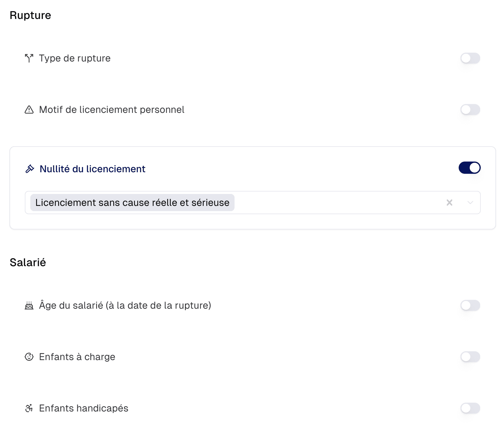
Task: Enable the Enfants à charge toggle
Action: [470, 356]
